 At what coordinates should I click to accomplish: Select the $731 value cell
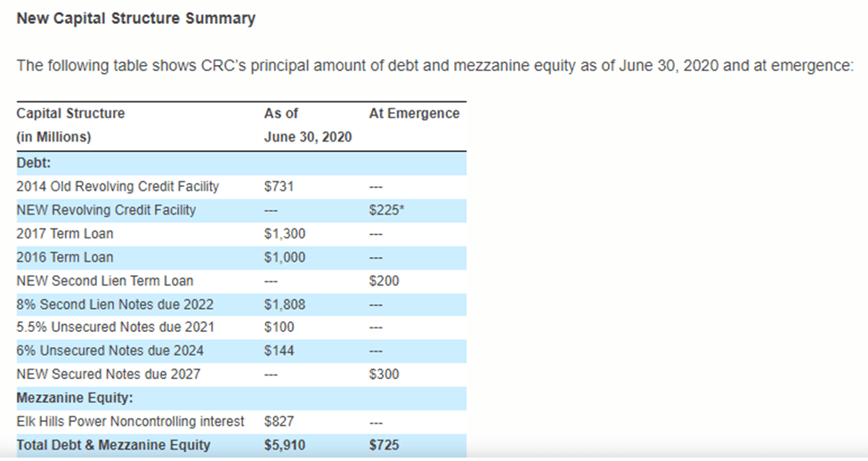pos(280,187)
